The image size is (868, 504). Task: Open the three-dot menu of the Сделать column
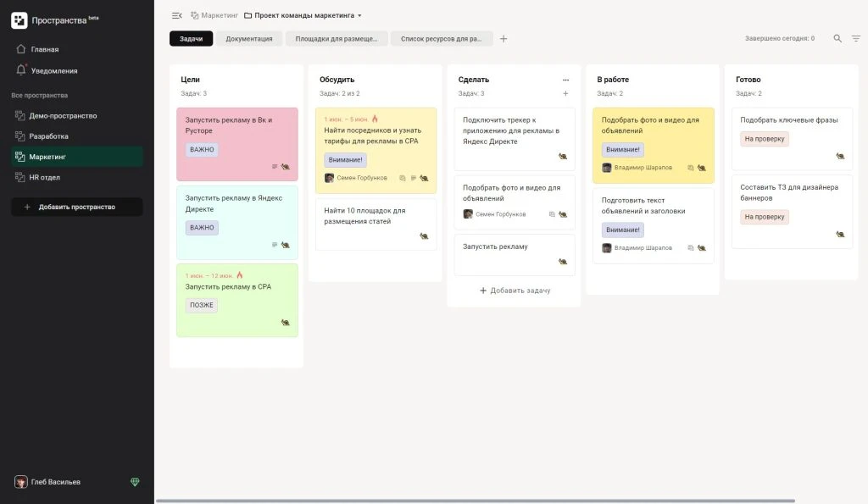(565, 80)
